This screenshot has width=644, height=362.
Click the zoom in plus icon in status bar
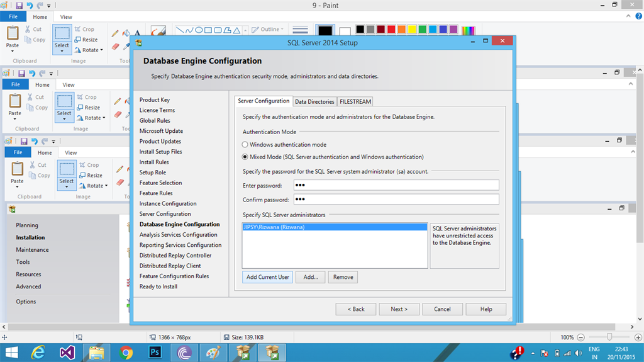coord(638,337)
